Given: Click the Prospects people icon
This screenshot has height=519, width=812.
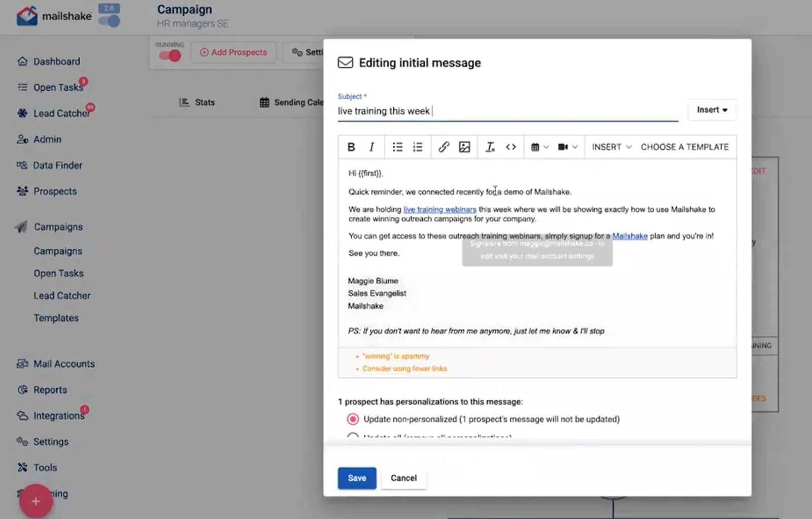Looking at the screenshot, I should pos(22,191).
